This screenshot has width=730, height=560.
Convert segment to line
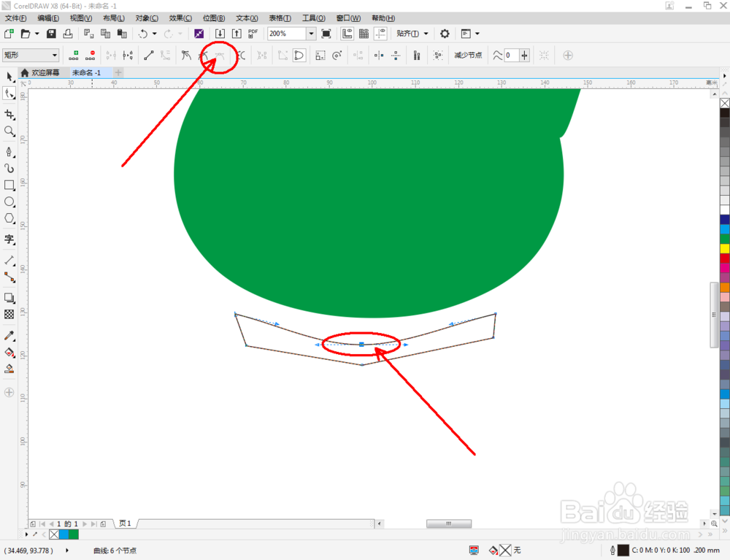pyautogui.click(x=149, y=55)
